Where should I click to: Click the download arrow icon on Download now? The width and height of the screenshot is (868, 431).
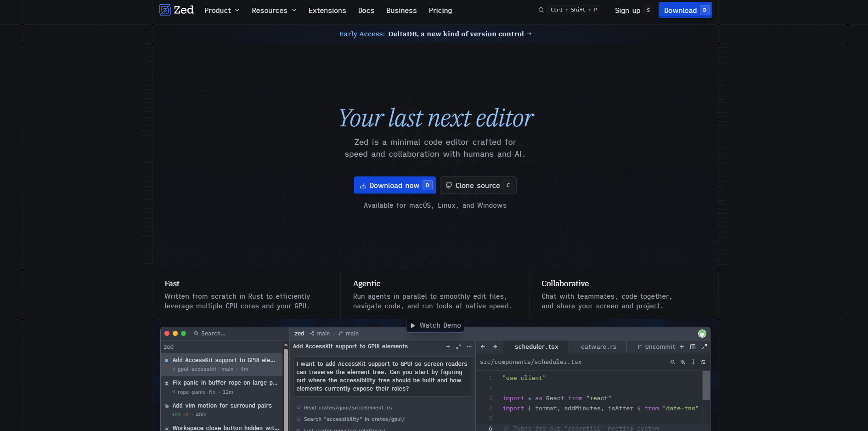[x=363, y=186]
